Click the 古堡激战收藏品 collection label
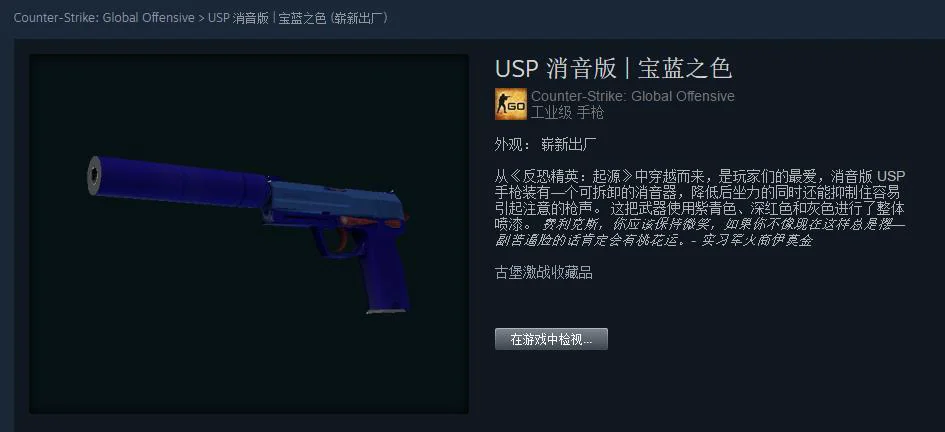The height and width of the screenshot is (432, 945). point(544,273)
